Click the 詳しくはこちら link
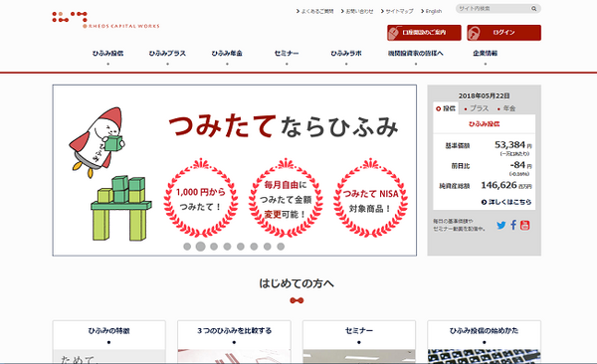 506,202
